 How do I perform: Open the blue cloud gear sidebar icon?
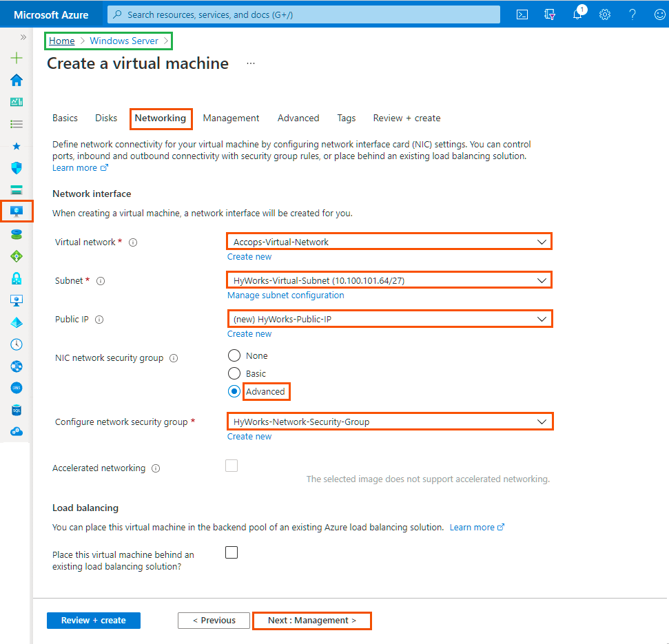tap(17, 432)
